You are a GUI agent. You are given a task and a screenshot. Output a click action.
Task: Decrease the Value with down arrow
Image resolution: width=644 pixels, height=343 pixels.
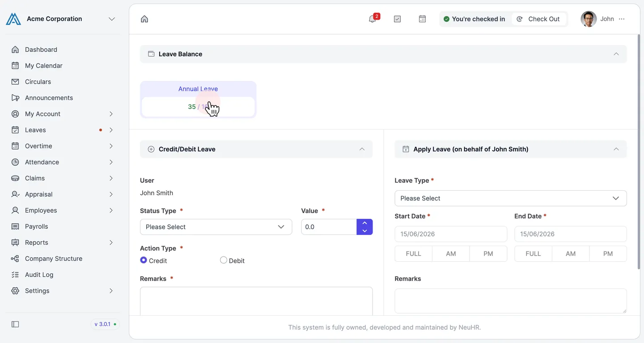tap(364, 231)
